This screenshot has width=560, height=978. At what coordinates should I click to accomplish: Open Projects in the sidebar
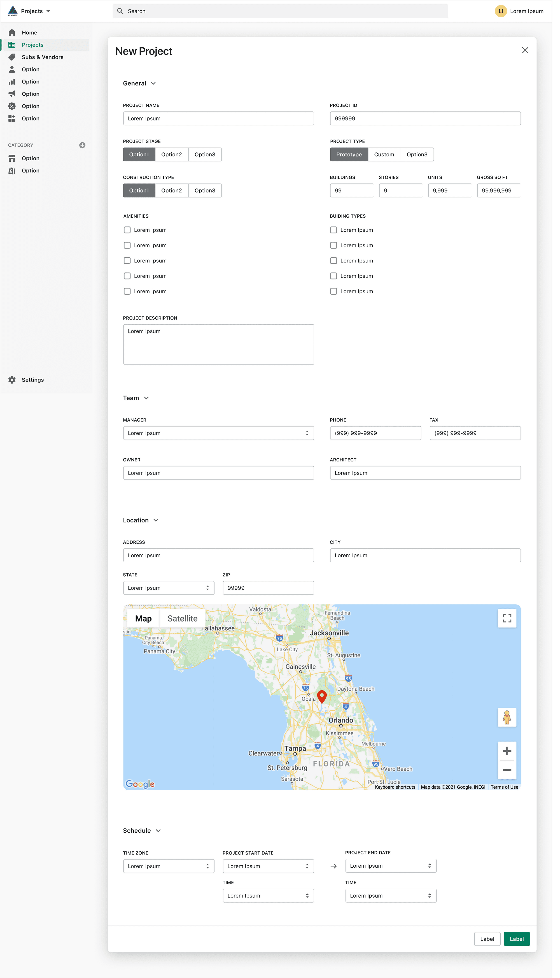click(33, 45)
